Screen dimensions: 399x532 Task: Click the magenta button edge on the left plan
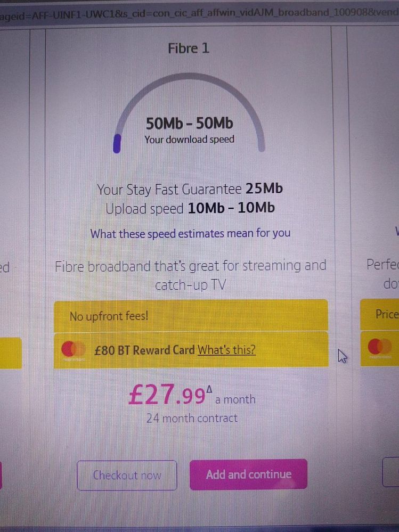[x=2, y=474]
